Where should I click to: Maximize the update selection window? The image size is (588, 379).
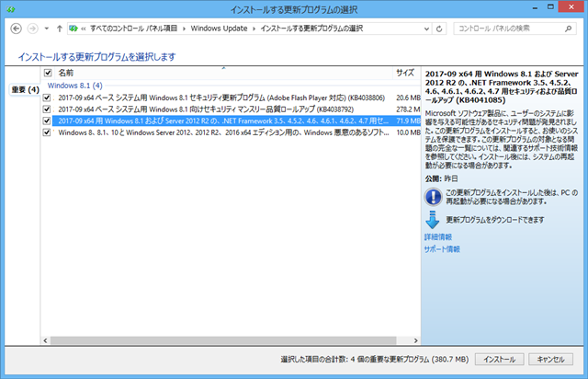[550, 7]
